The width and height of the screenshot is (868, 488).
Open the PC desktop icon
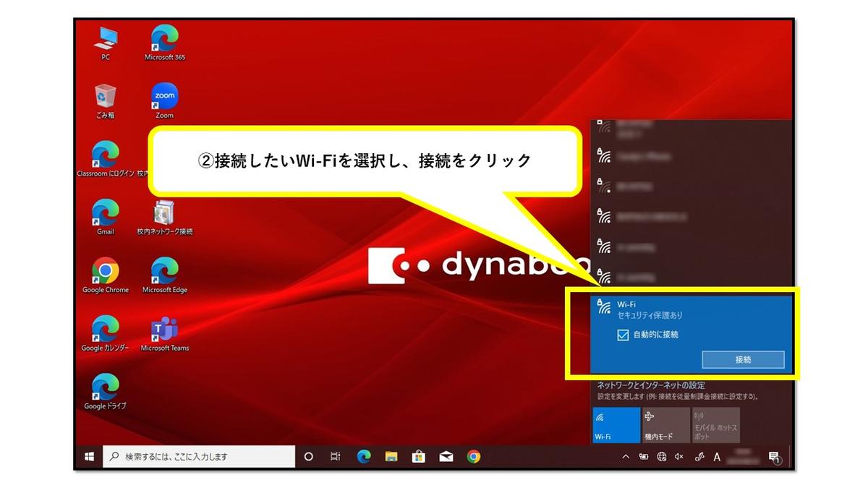point(106,43)
